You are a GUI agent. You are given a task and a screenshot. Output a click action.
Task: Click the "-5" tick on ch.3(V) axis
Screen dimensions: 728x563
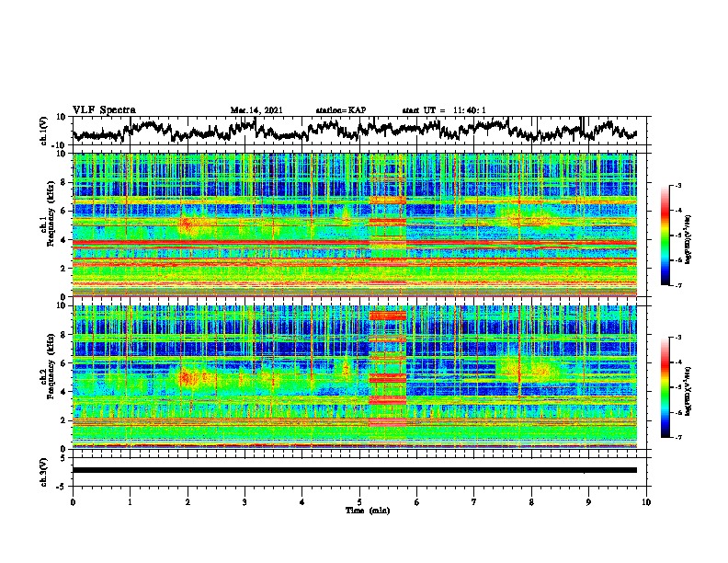pos(62,487)
